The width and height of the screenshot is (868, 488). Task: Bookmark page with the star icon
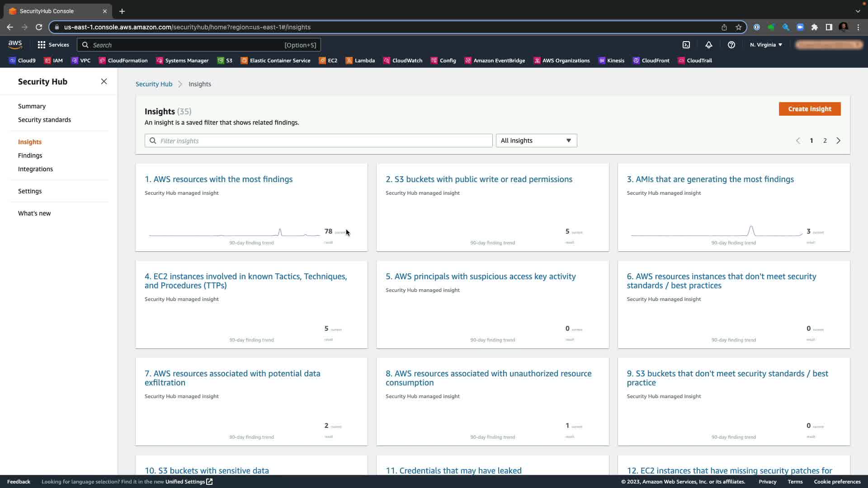pyautogui.click(x=739, y=27)
